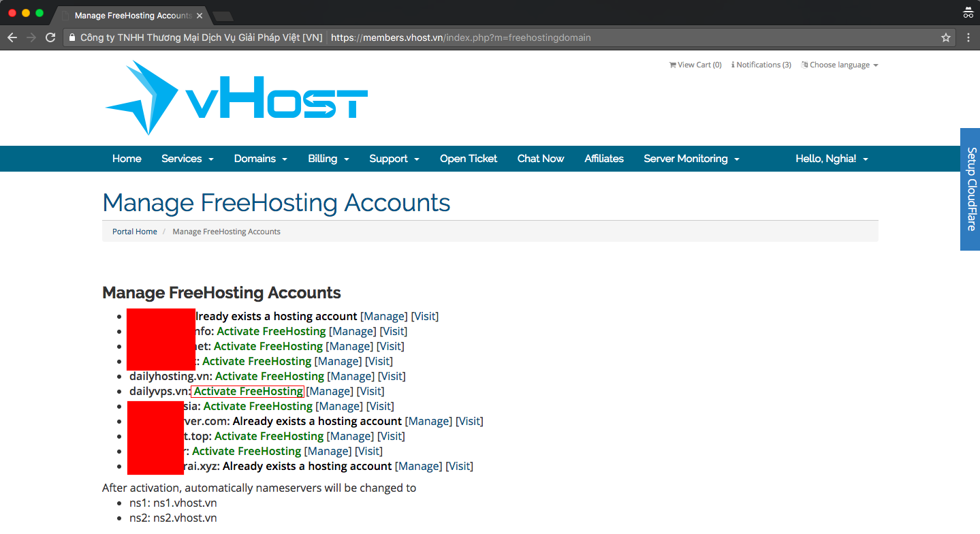Go to Home in navigation bar
Screen dimensions: 980x534
pos(127,159)
